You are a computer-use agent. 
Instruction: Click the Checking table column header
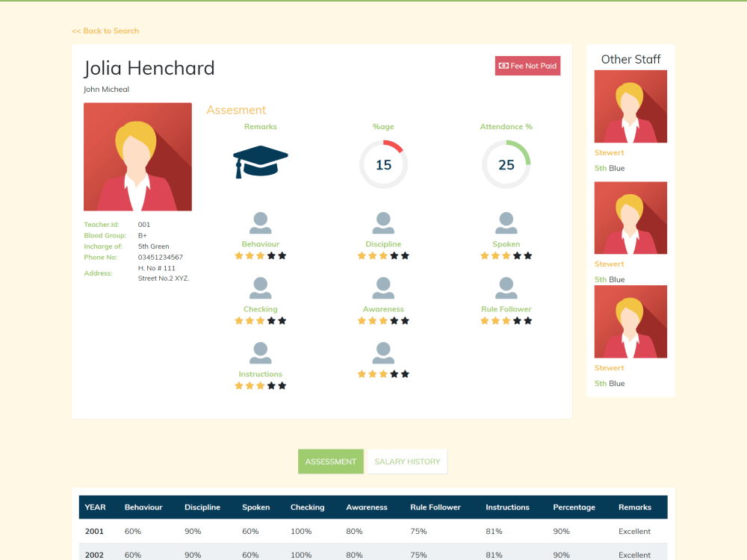tap(307, 507)
